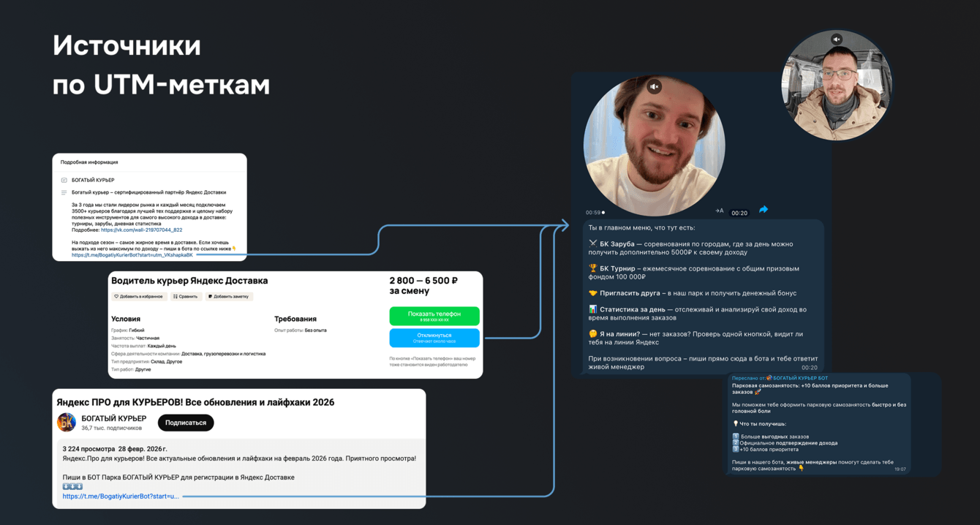Viewport: 980px width, 525px height.
Task: Click the Добавить в избранное button
Action: [138, 297]
